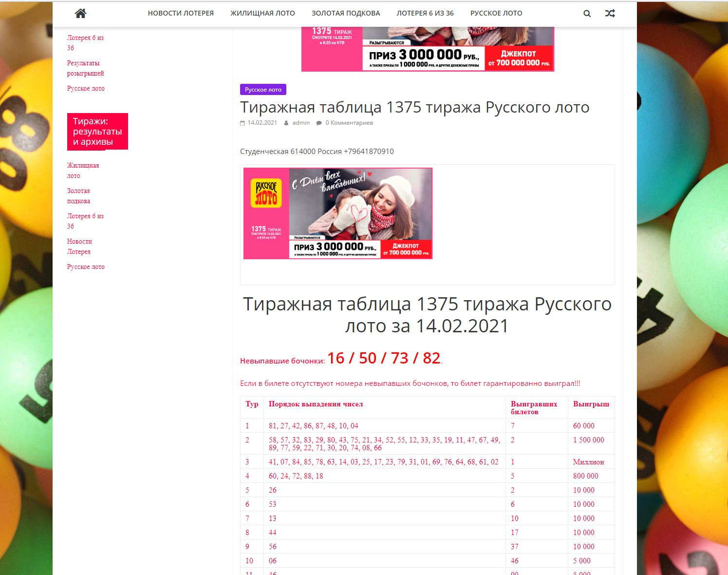
Task: Select the red guaranteed-win notice text
Action: click(x=410, y=383)
